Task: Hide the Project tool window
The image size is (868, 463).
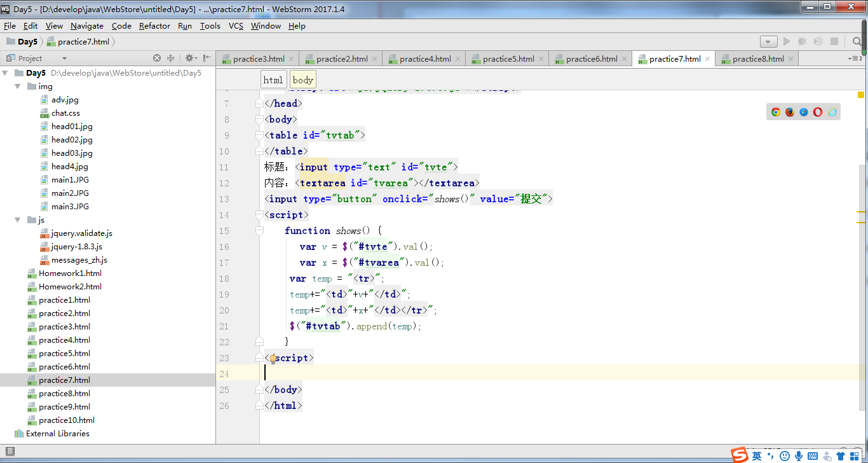Action: [x=207, y=58]
